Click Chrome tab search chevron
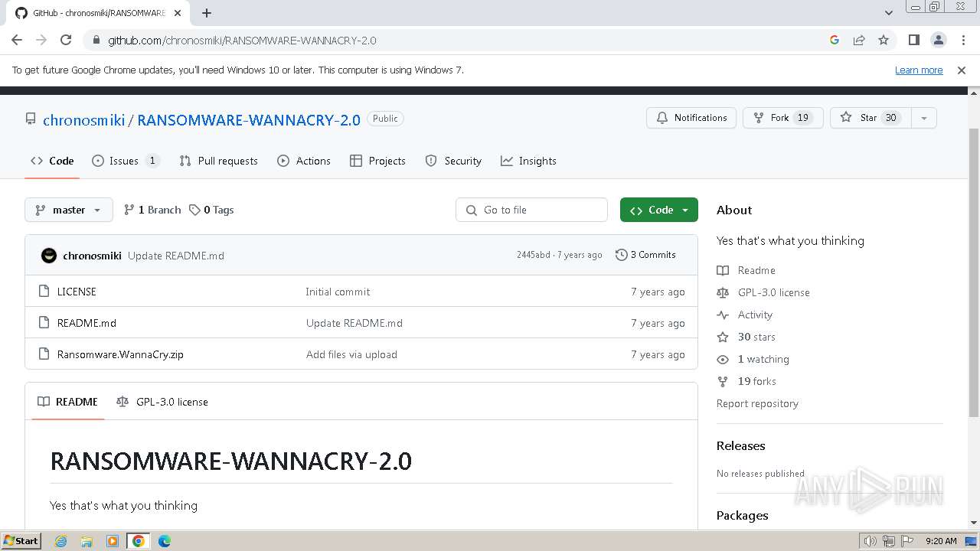This screenshot has width=980, height=551. (x=888, y=13)
